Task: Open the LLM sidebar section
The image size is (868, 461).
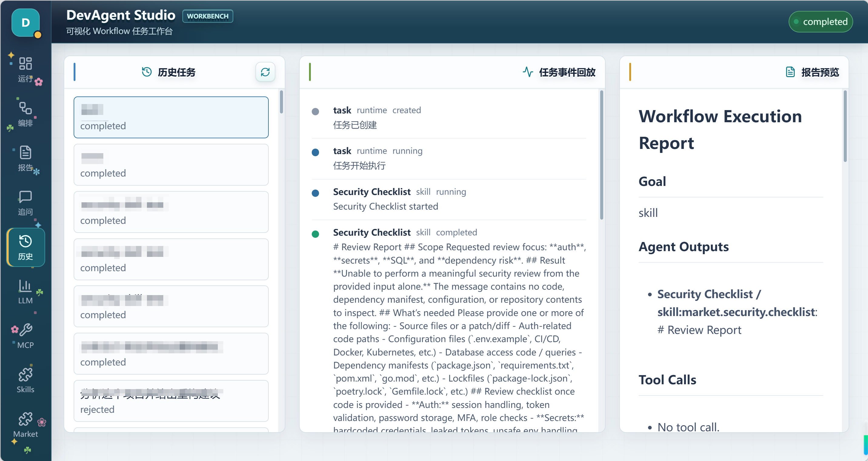Action: 25,292
